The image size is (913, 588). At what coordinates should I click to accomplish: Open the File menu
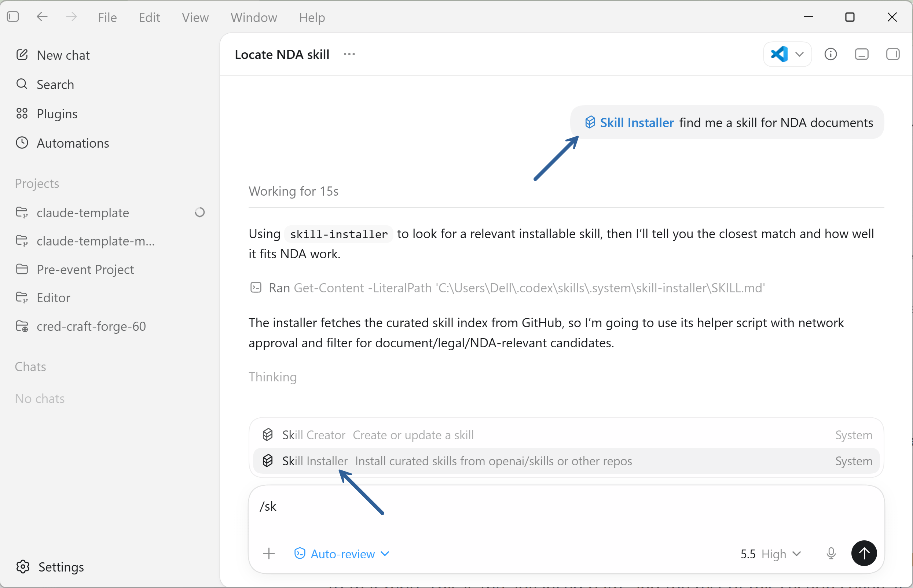click(x=107, y=17)
